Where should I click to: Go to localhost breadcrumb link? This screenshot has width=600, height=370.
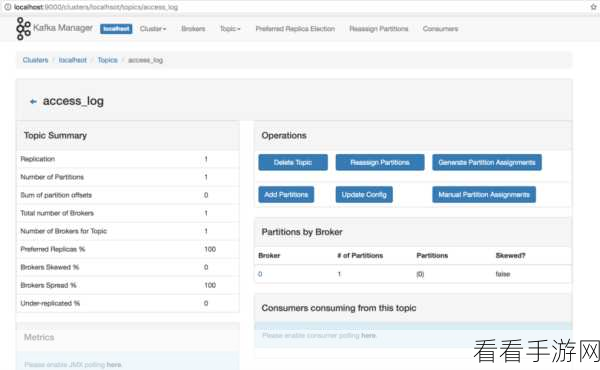(x=73, y=60)
